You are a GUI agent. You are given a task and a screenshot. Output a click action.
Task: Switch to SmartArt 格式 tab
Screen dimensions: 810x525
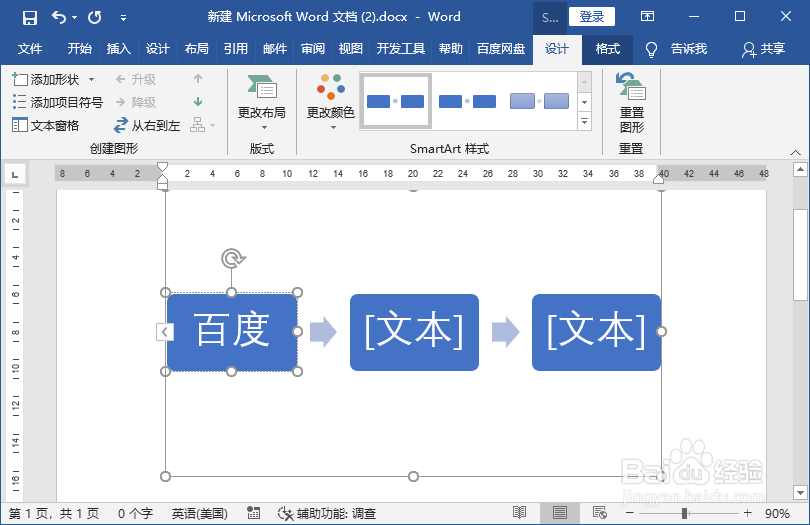click(608, 49)
